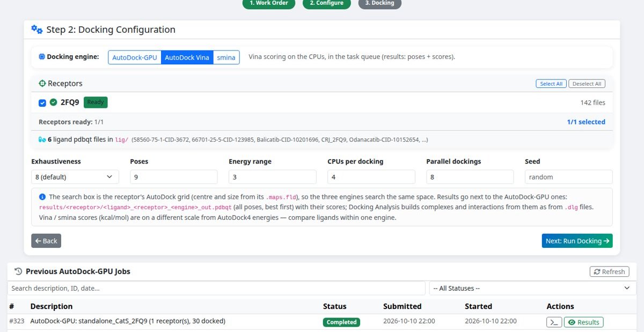Click the Seed input field
Image resolution: width=644 pixels, height=332 pixels.
(568, 177)
